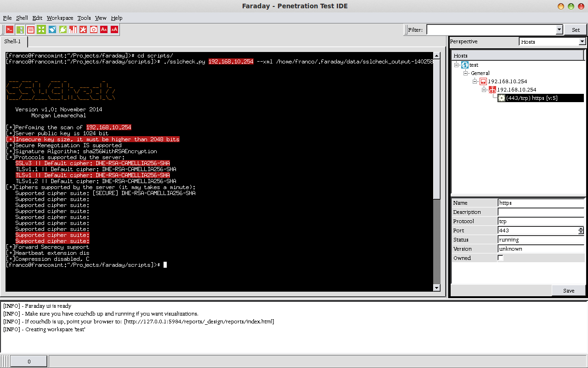Viewport: 588px width, 368px height.
Task: Decrement the Port value with the down arrow
Action: pyautogui.click(x=581, y=233)
